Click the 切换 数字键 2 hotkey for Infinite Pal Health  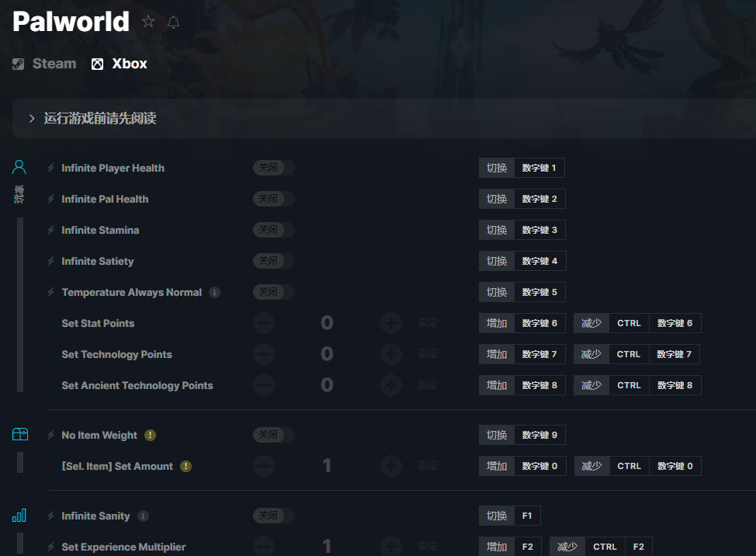click(x=522, y=199)
